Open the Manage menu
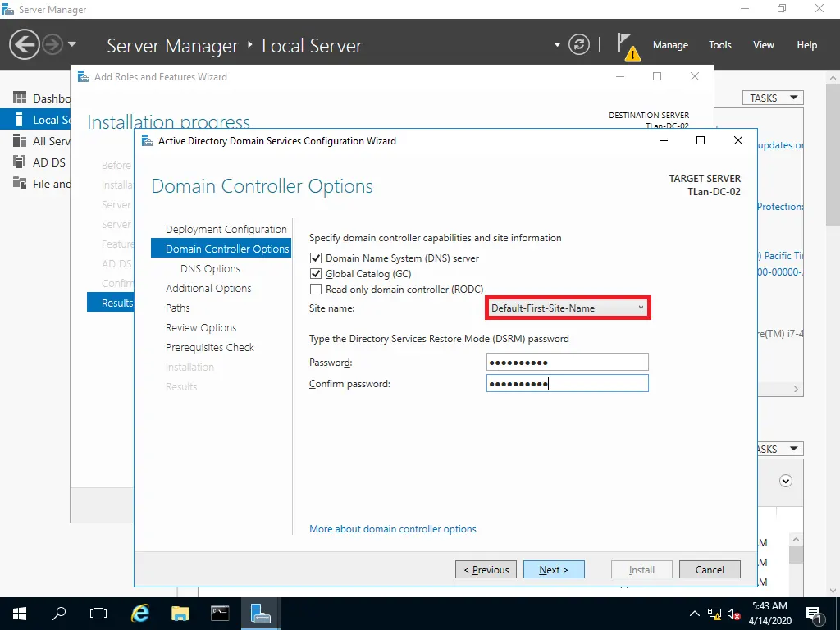The image size is (840, 630). click(670, 45)
